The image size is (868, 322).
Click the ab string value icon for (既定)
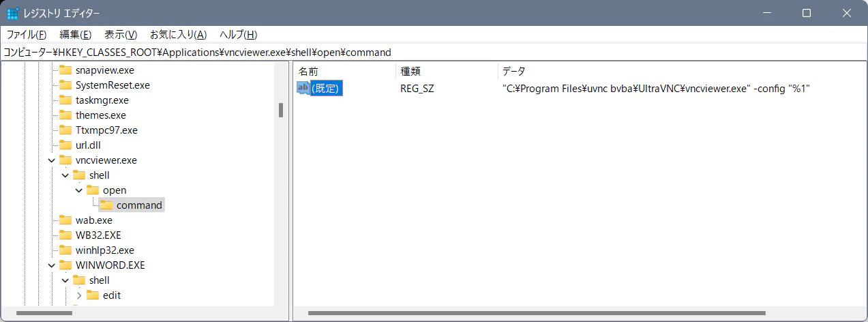(x=303, y=88)
